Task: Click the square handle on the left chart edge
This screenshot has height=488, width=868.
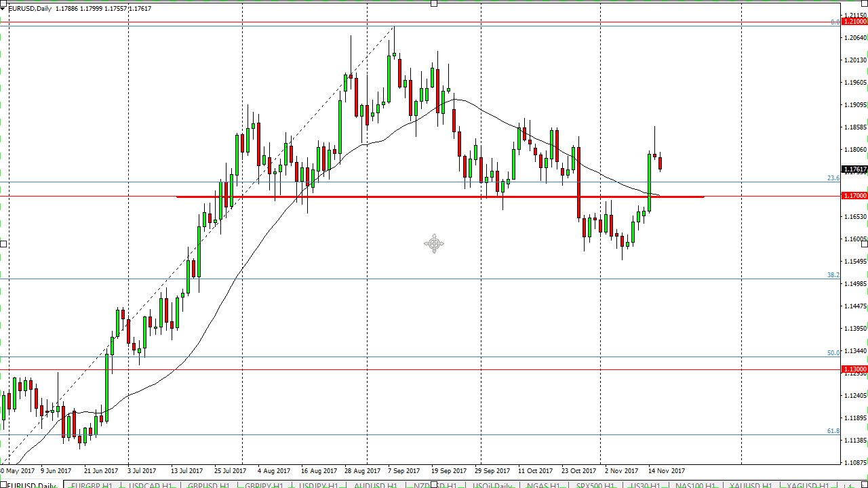Action: 3,243
